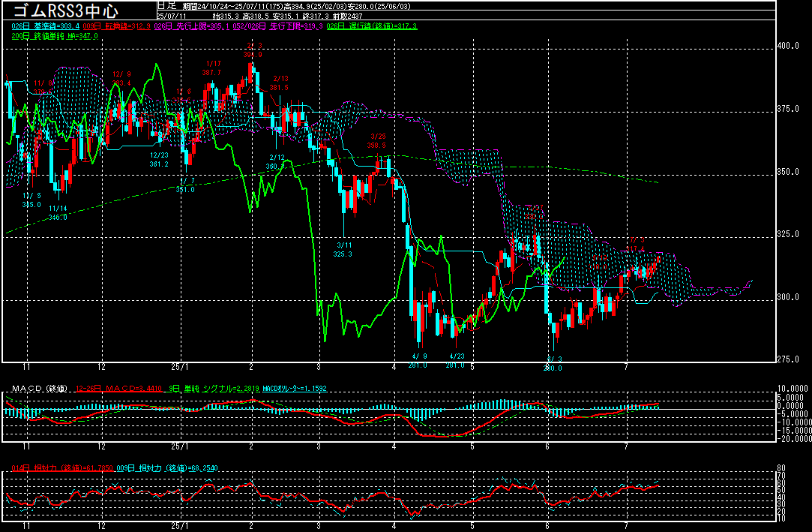The height and width of the screenshot is (532, 812).
Task: Click the 3/11 325.3 low annotation
Action: pos(343,250)
